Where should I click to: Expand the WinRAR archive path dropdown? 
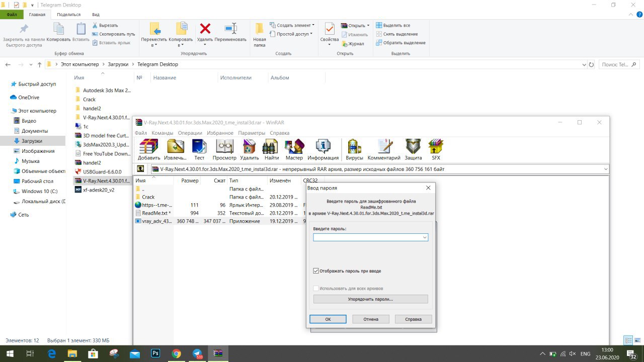[x=605, y=169]
